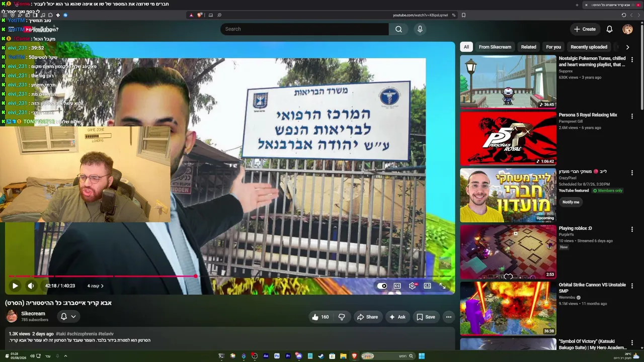Image resolution: width=644 pixels, height=362 pixels.
Task: Visit the Sikecream channel name link
Action: (x=33, y=314)
